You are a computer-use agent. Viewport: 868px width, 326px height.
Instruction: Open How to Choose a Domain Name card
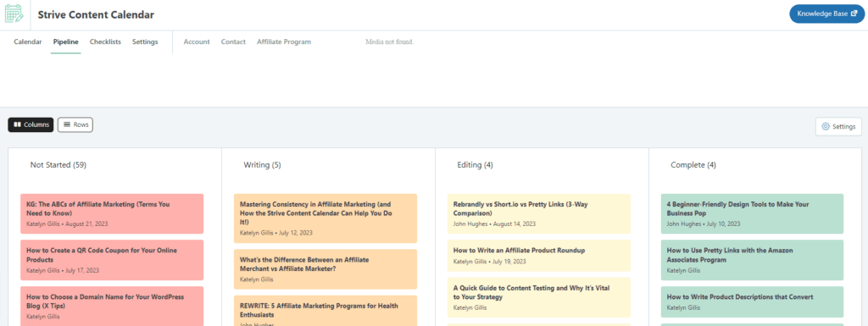pyautogui.click(x=112, y=307)
